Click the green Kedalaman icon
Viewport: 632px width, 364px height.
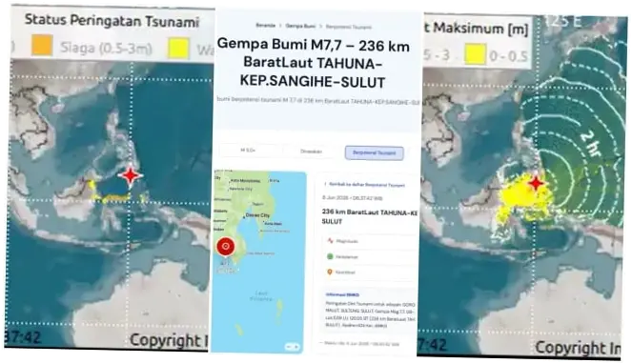pyautogui.click(x=330, y=256)
